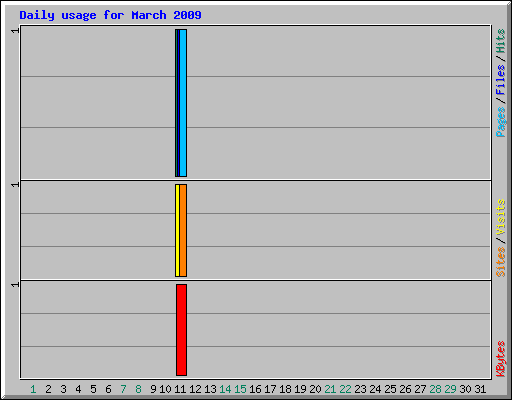The image size is (512, 400).
Task: Click day 16 on the x-axis
Action: [x=255, y=389]
